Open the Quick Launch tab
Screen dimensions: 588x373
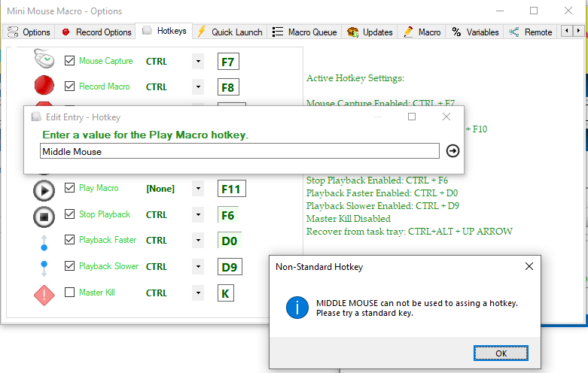coord(230,32)
